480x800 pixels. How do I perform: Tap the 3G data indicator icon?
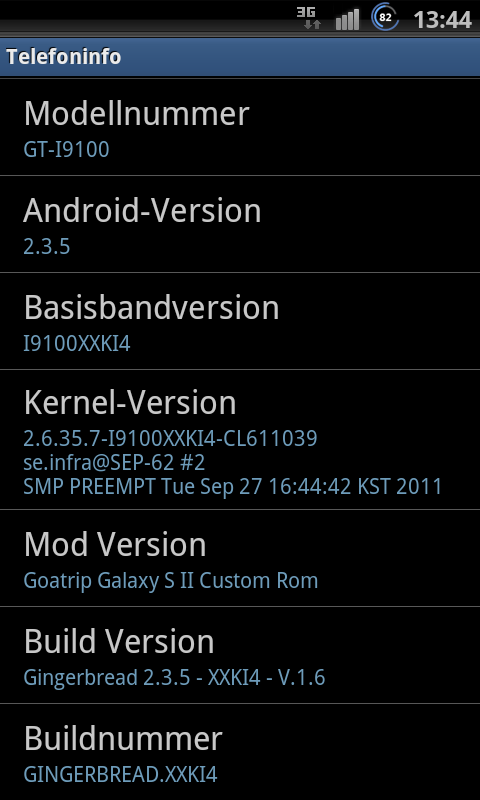tap(309, 18)
